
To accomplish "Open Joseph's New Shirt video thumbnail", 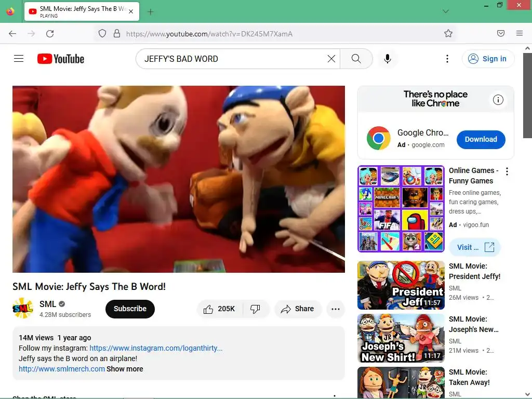I will point(401,338).
